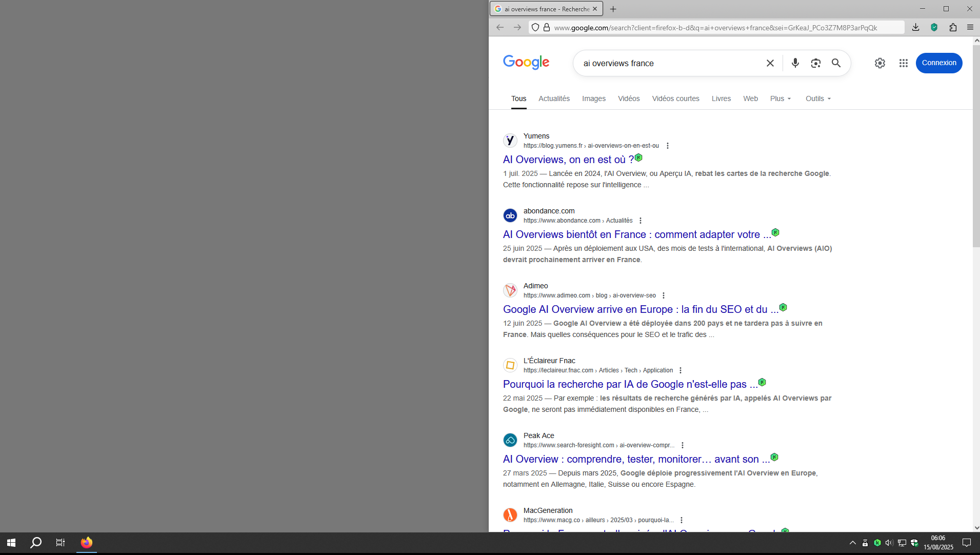Open a new browser tab
980x555 pixels.
[x=613, y=9]
